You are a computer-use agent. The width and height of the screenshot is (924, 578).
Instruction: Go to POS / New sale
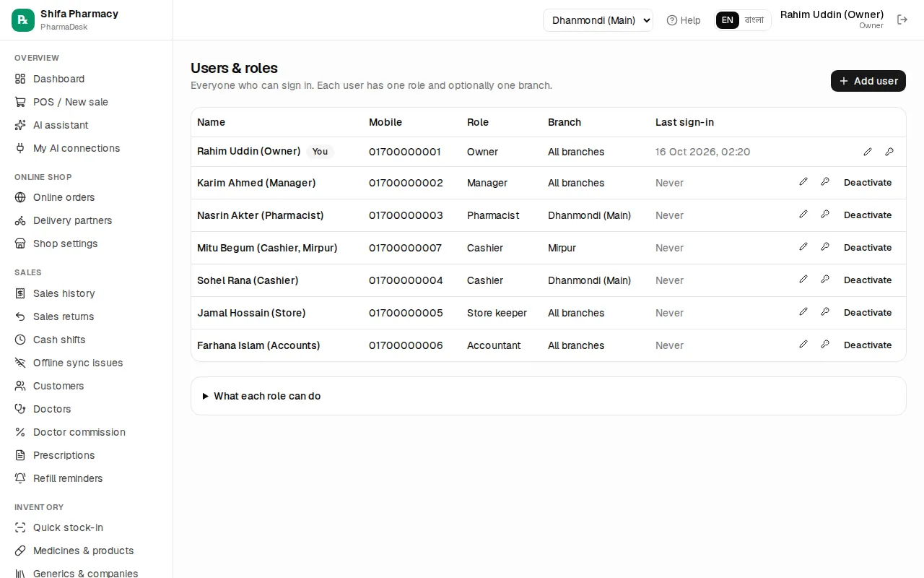[87, 102]
